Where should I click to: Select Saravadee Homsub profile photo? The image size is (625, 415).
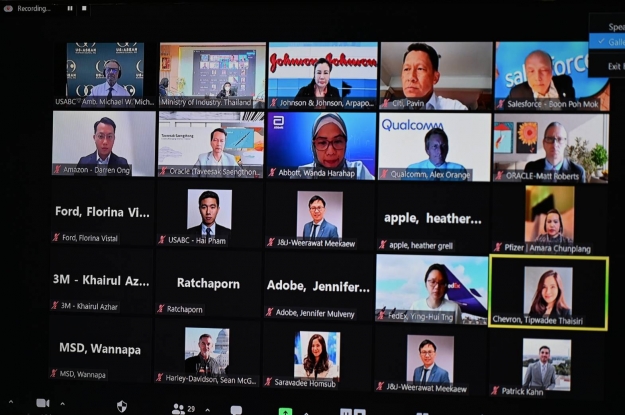(317, 354)
